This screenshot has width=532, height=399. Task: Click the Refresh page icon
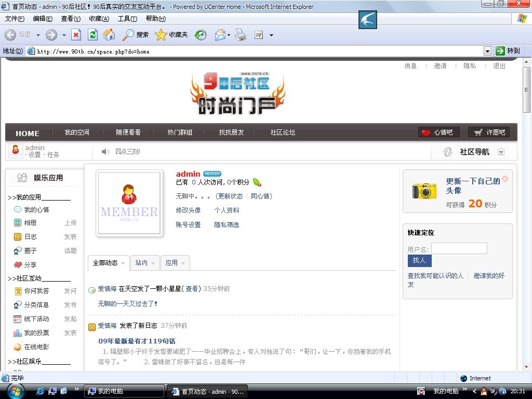(92, 35)
